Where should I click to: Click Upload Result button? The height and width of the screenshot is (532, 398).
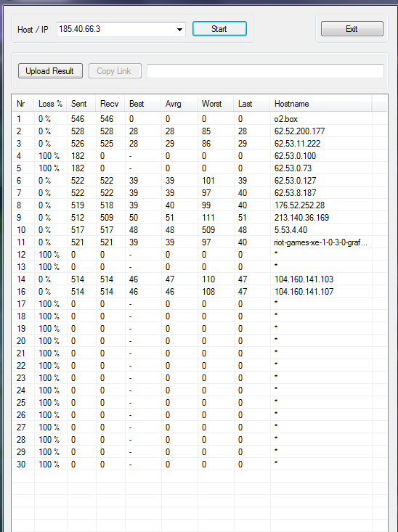click(50, 71)
